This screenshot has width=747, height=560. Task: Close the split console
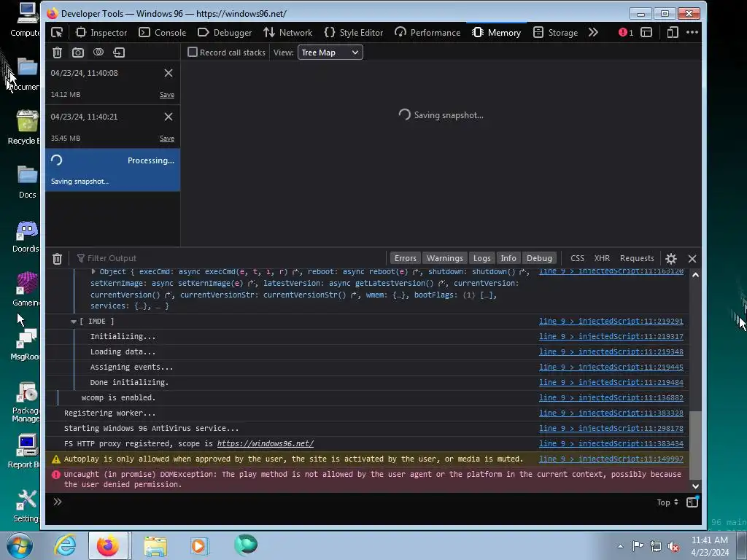click(x=692, y=259)
